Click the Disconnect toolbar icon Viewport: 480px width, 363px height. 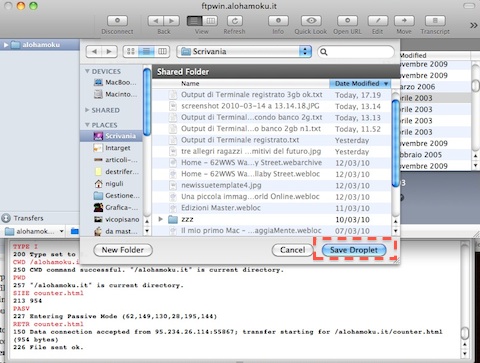tap(117, 21)
